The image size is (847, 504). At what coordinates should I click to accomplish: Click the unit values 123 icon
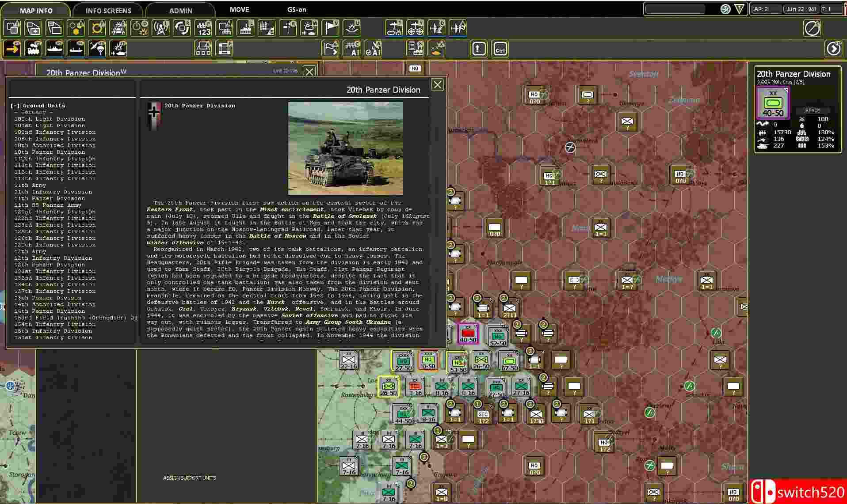coord(204,28)
